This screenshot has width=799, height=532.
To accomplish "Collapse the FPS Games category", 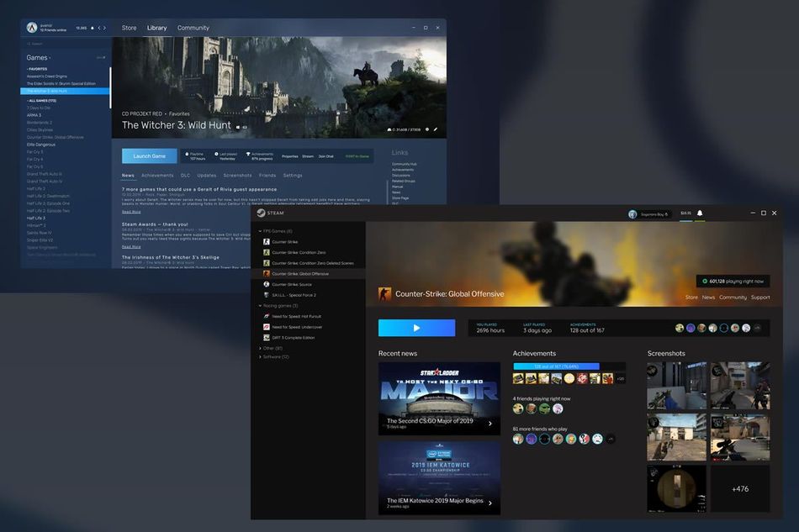I will [260, 231].
